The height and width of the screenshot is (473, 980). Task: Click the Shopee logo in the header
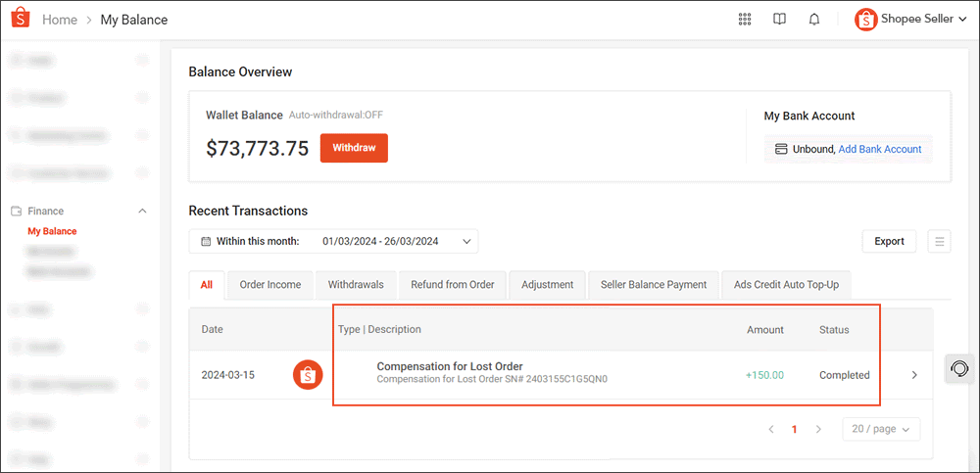[x=21, y=19]
